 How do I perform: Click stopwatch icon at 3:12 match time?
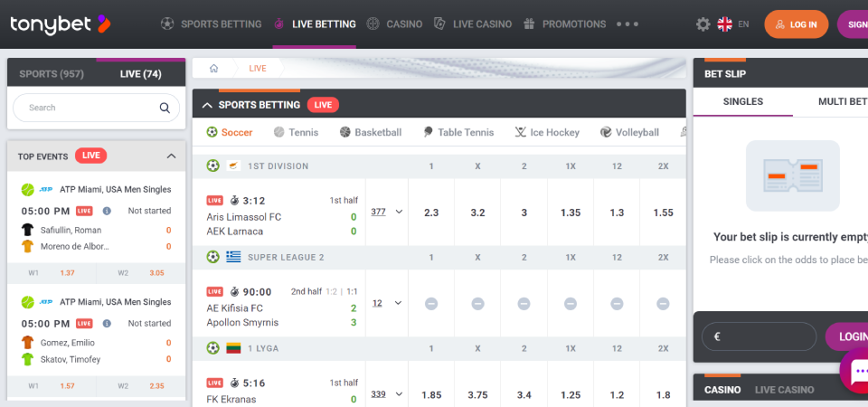click(x=234, y=200)
